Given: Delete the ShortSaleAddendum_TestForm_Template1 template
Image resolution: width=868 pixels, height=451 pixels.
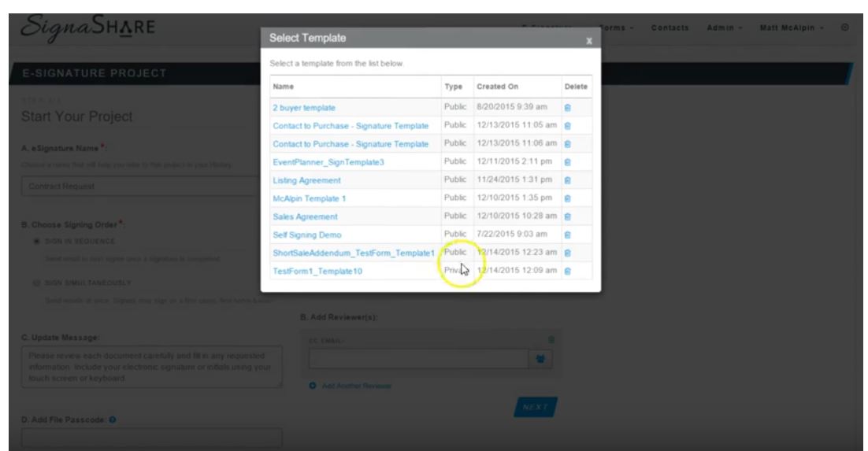Looking at the screenshot, I should [567, 253].
